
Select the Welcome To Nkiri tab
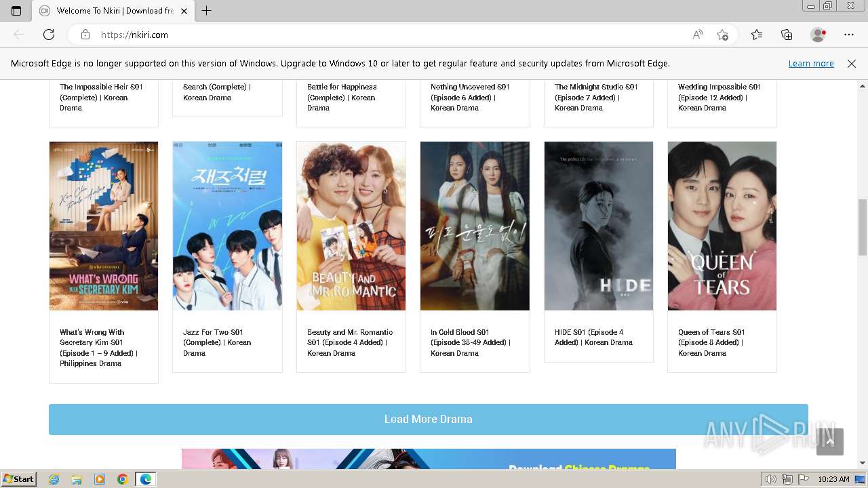click(x=114, y=11)
